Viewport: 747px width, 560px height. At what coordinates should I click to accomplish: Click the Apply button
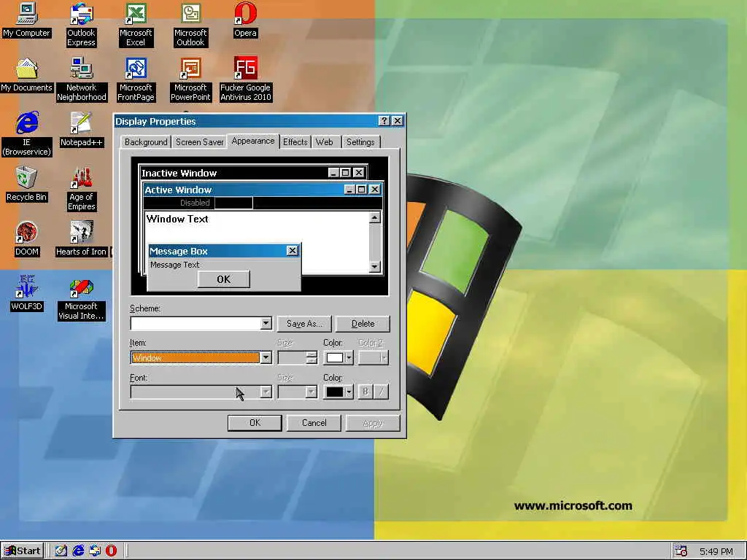[373, 423]
